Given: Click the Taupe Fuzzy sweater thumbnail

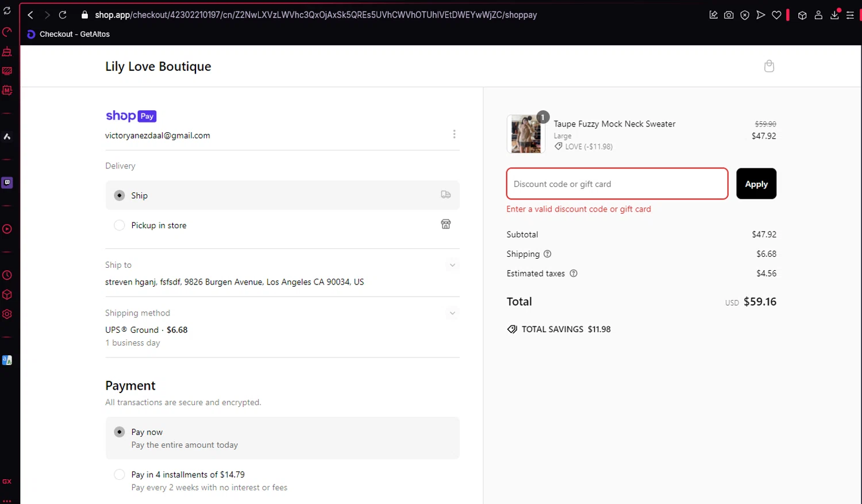Looking at the screenshot, I should coord(526,134).
